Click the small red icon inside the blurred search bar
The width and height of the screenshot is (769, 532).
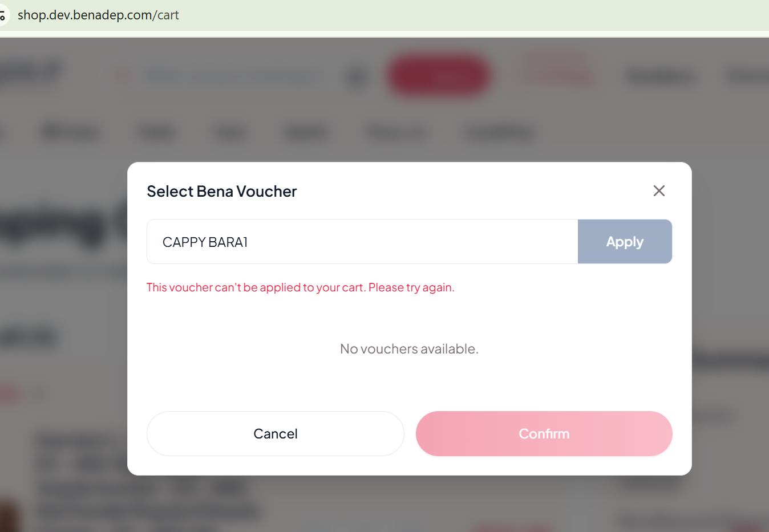click(x=123, y=75)
